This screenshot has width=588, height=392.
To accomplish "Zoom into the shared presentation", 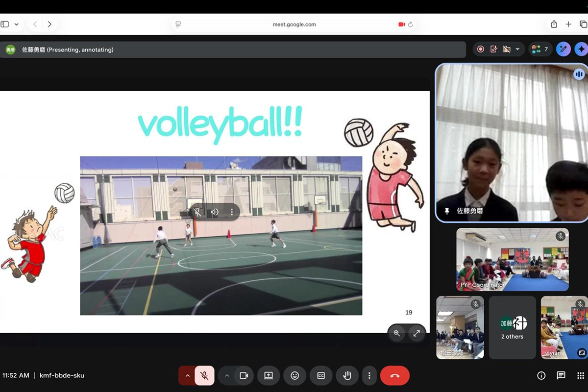I will tap(397, 333).
